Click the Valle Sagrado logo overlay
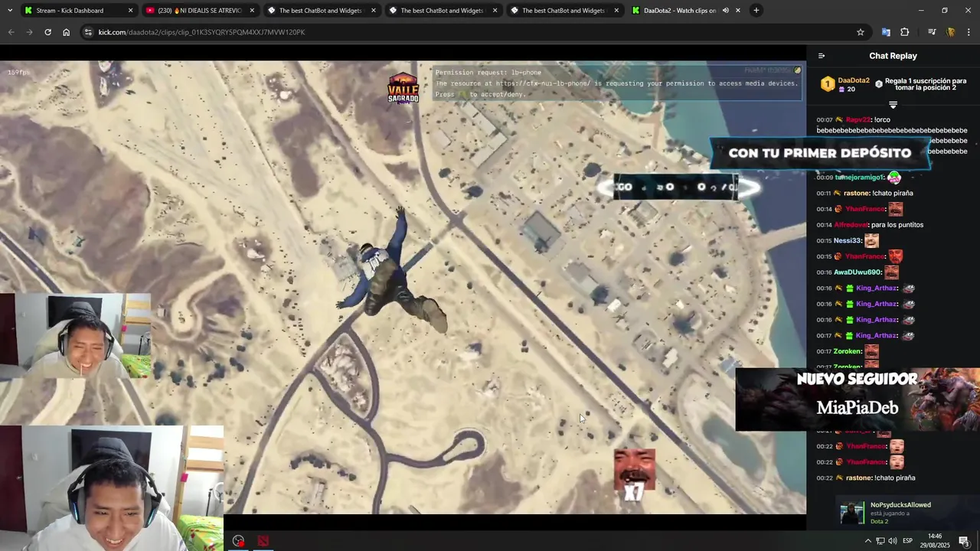 click(403, 88)
